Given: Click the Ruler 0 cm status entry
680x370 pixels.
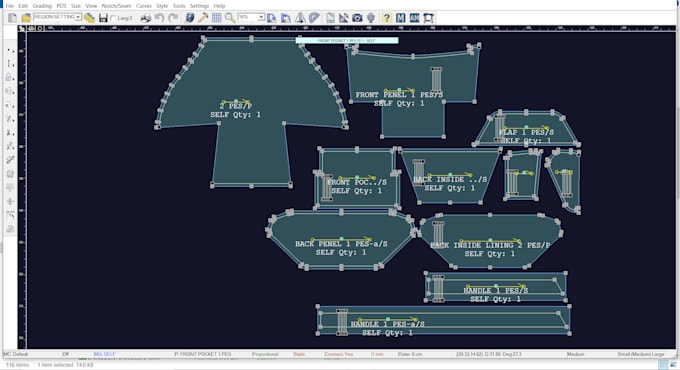Looking at the screenshot, I should tap(410, 354).
